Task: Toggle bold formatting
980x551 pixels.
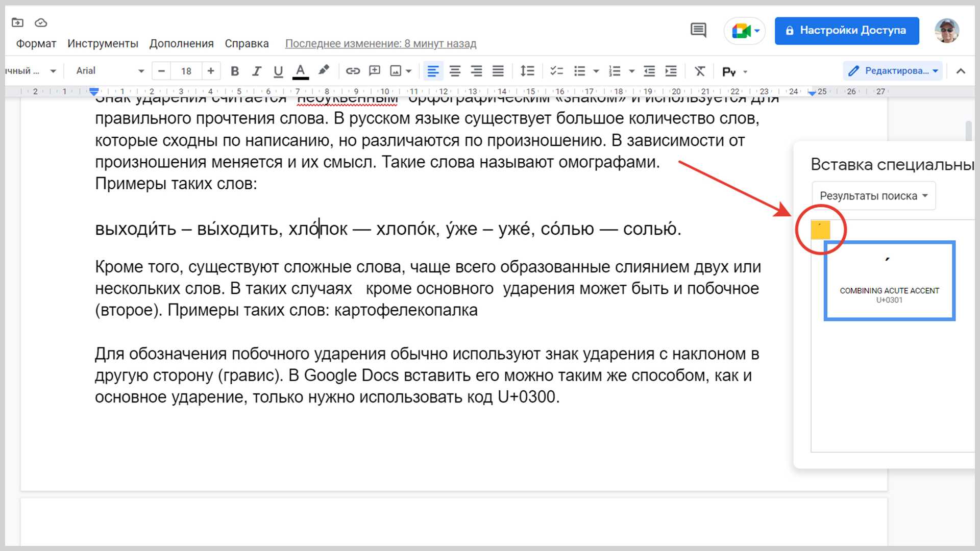Action: tap(234, 71)
